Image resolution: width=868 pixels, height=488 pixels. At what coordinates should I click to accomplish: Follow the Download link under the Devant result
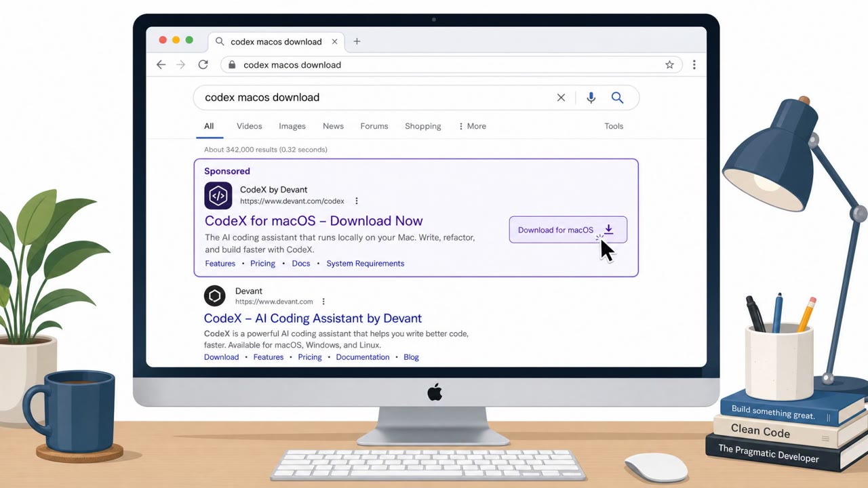point(222,357)
